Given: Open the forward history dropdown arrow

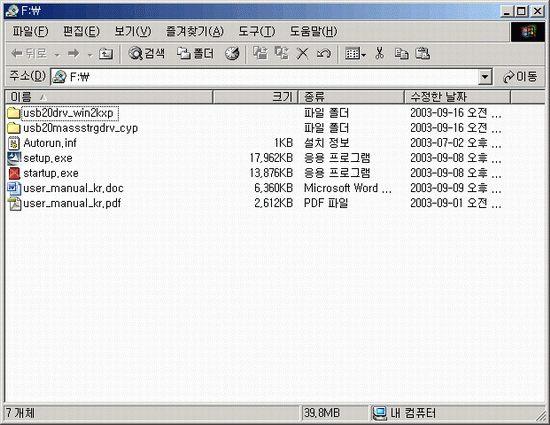Looking at the screenshot, I should (x=90, y=54).
